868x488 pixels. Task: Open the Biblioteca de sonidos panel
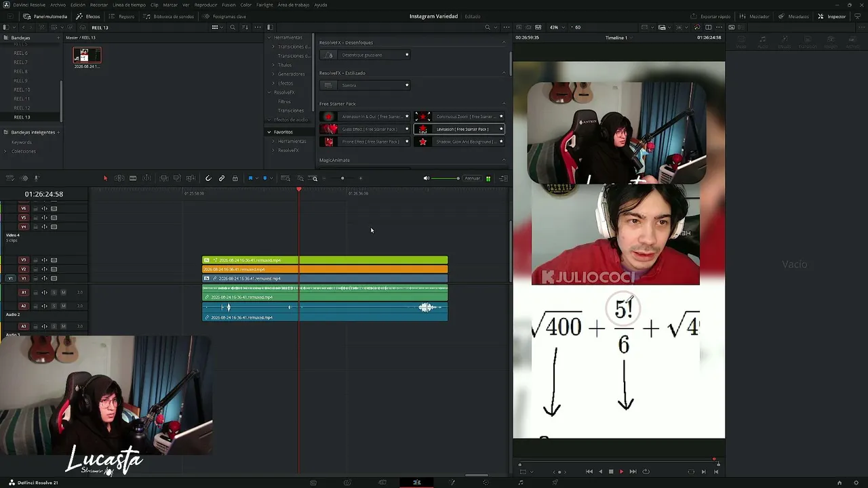169,16
